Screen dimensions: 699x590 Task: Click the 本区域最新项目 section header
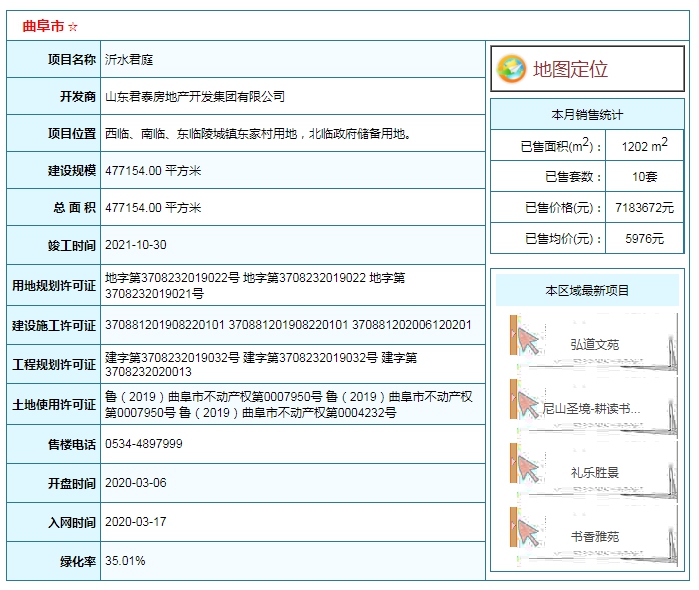(x=587, y=290)
